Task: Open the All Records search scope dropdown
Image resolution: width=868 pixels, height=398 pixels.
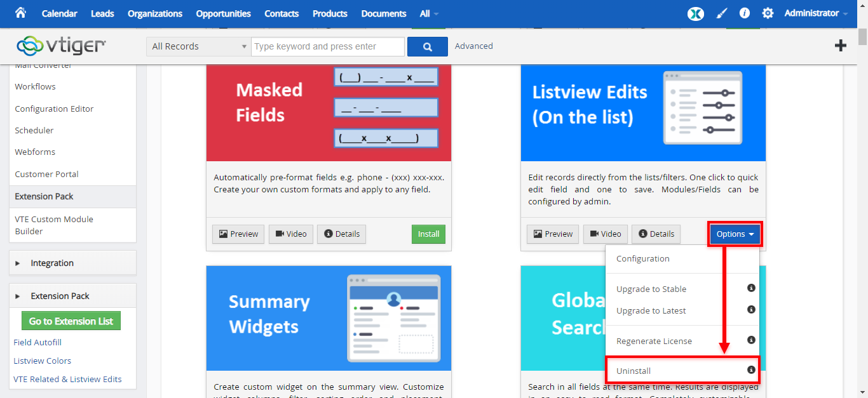Action: pyautogui.click(x=199, y=46)
